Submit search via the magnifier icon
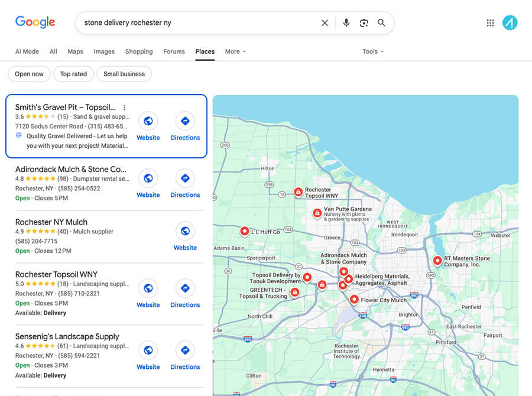532x396 pixels. tap(381, 22)
